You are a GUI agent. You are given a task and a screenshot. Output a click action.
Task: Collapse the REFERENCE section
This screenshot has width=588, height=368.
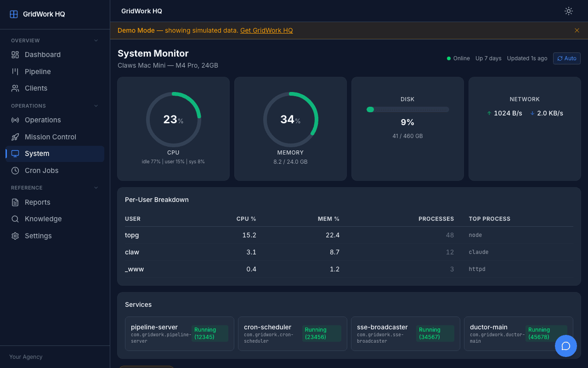coord(96,188)
